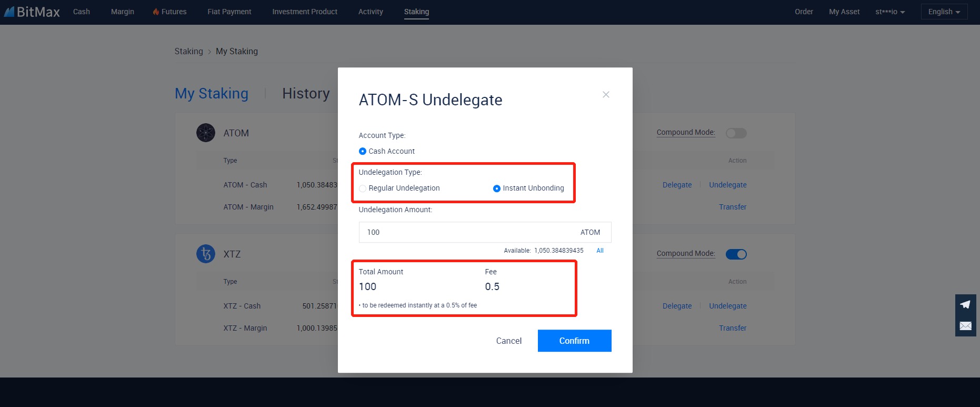
Task: Open the Telegram floating icon
Action: click(x=965, y=304)
